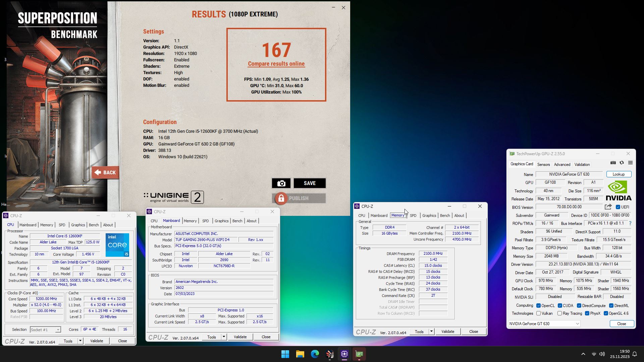This screenshot has height=362, width=644.
Task: Toggle the CUDA checkbox
Action: point(560,306)
